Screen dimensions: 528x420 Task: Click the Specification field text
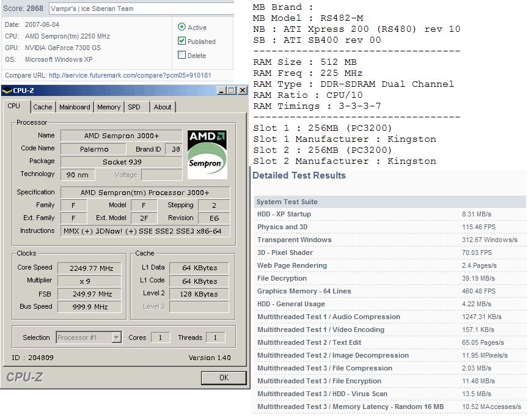145,193
